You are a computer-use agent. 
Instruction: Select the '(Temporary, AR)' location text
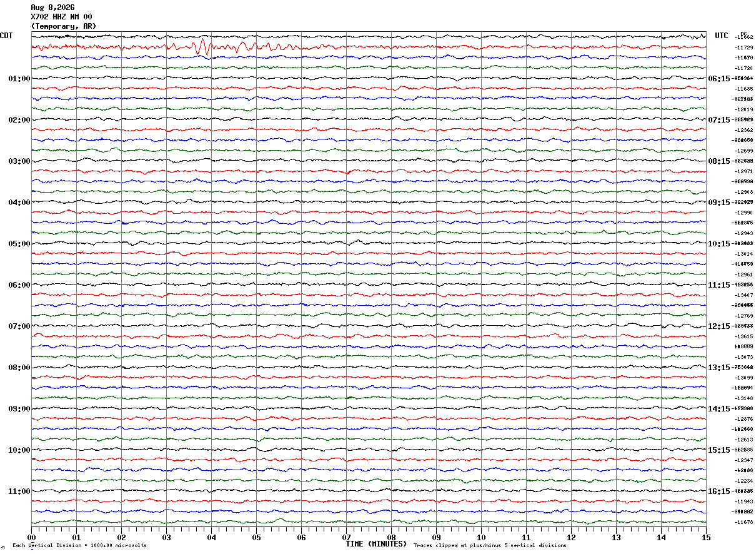point(64,26)
